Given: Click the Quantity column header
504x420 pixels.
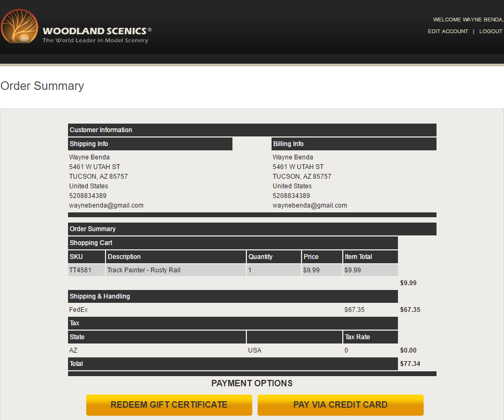Looking at the screenshot, I should pyautogui.click(x=274, y=257).
